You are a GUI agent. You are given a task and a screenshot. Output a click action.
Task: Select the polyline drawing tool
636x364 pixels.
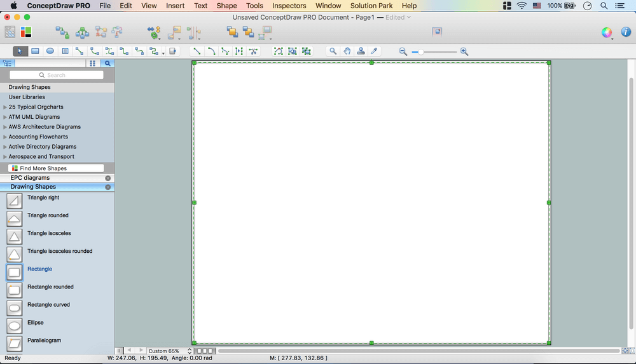[225, 51]
